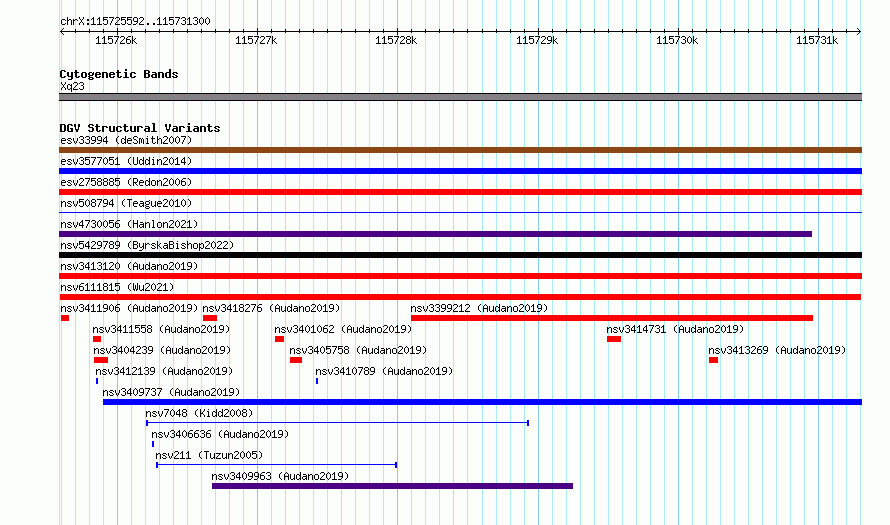Select the nsv5429789 (ByrskaBishop2022) black bar
The image size is (890, 525).
point(460,255)
